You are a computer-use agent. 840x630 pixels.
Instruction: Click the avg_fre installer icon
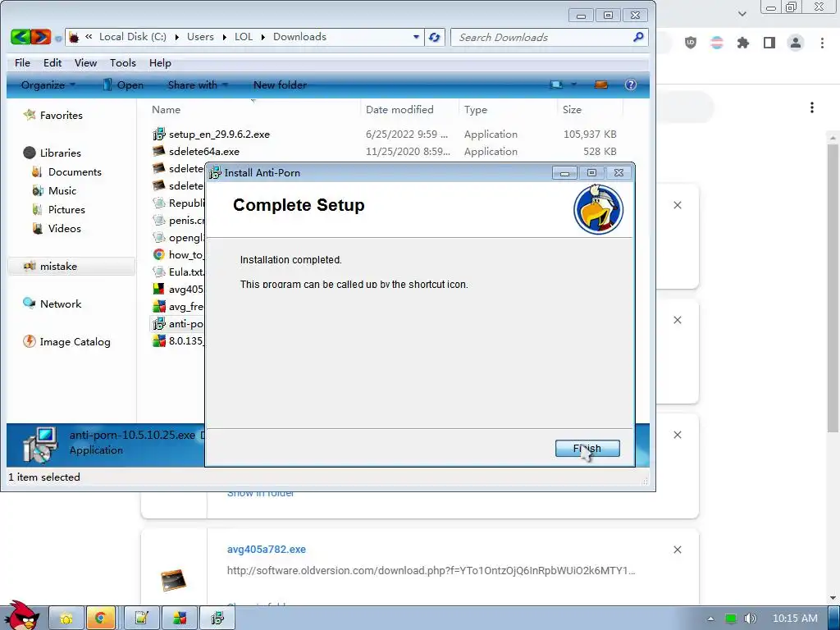coord(158,307)
